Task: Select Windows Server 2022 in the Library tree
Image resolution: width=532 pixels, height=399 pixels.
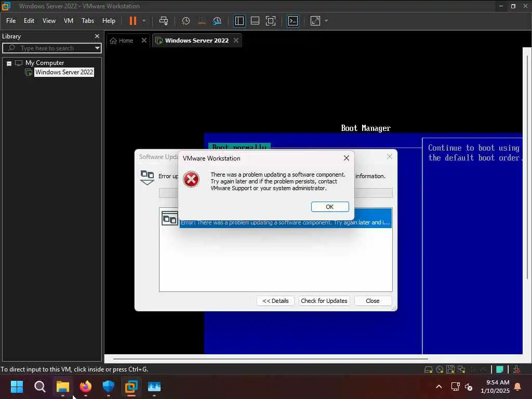Action: pyautogui.click(x=64, y=72)
